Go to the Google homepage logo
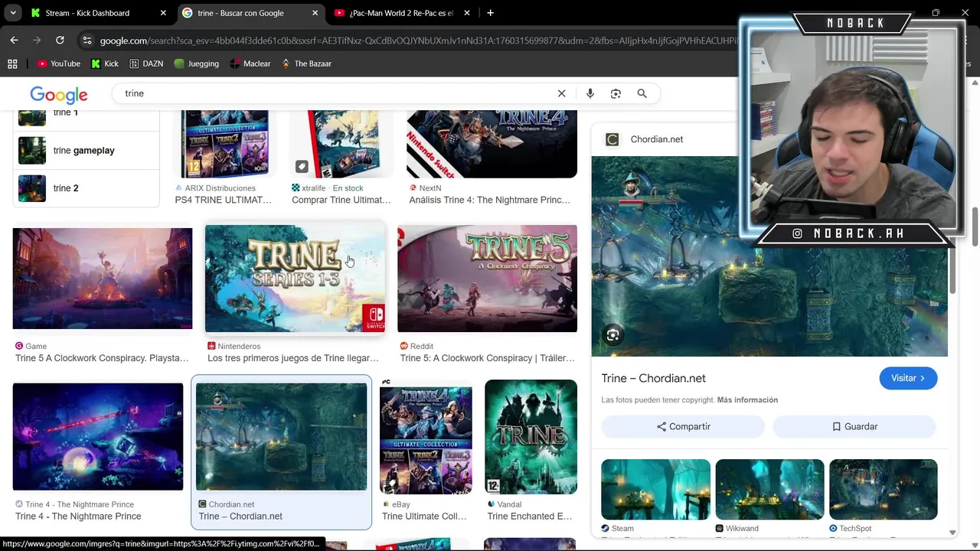The image size is (980, 551). [59, 94]
